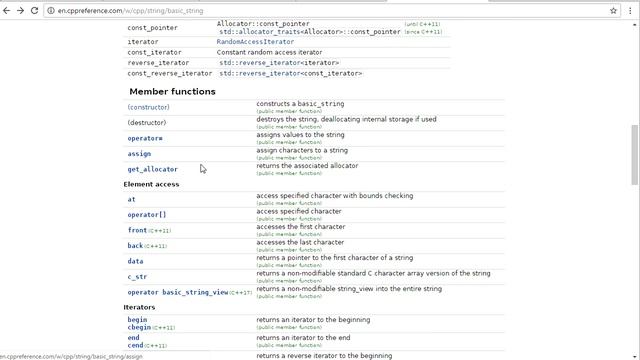Click std::reverse_iterator link in const_reverse_iterator row
Image resolution: width=640 pixels, height=360 pixels.
pos(260,73)
